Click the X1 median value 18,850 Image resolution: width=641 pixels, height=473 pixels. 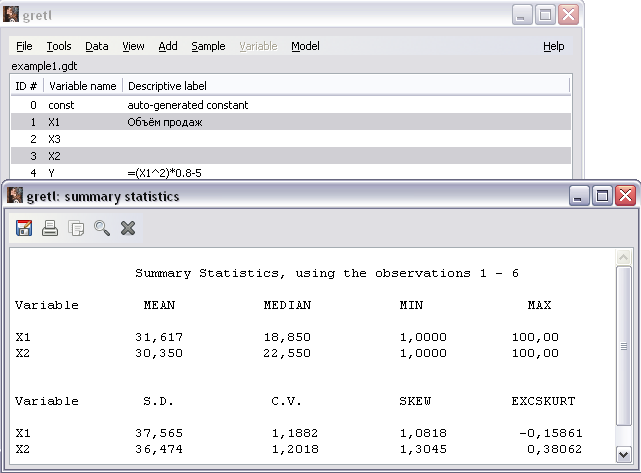[287, 337]
